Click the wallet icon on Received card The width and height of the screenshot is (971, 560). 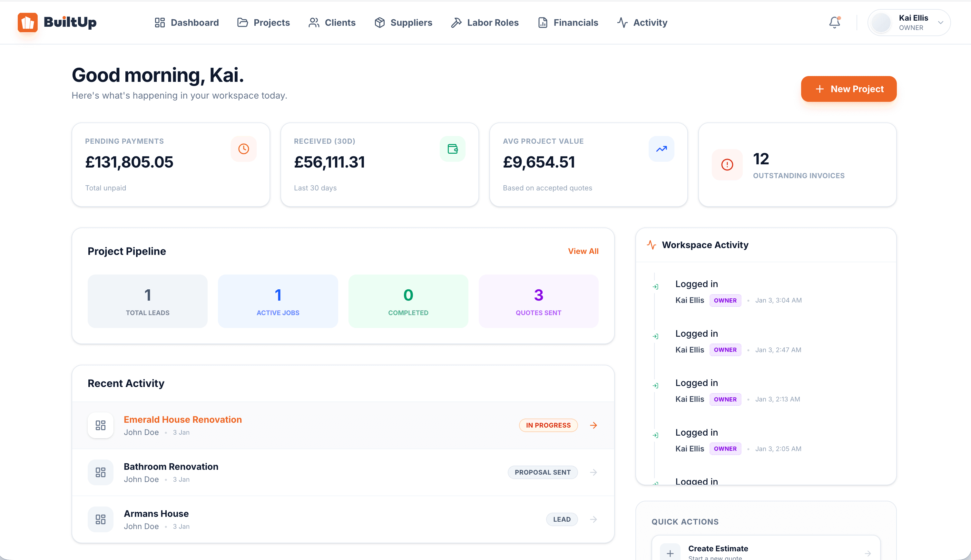pos(452,149)
